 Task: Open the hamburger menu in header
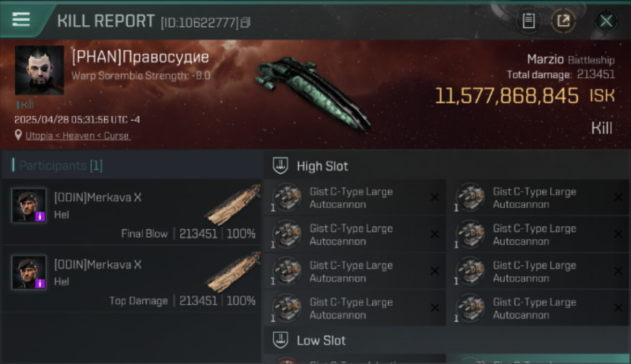tap(21, 19)
